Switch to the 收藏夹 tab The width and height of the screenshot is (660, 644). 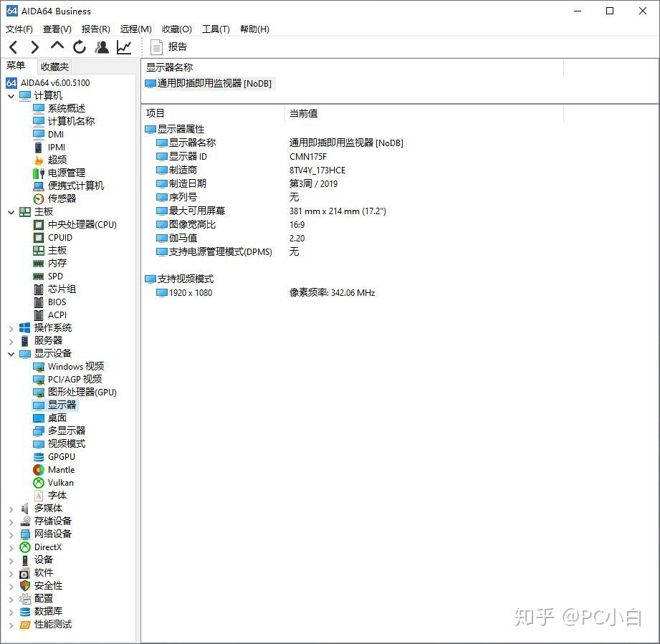[54, 66]
